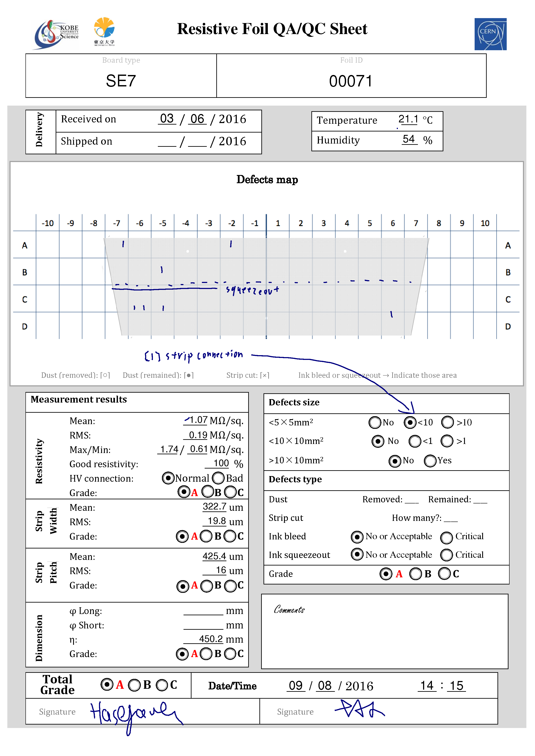This screenshot has height=756, width=535.
Task: Click the Defects map heading
Action: point(267,180)
